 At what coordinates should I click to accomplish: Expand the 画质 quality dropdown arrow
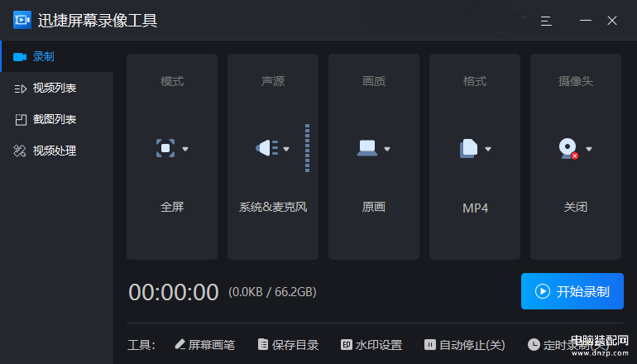click(387, 149)
